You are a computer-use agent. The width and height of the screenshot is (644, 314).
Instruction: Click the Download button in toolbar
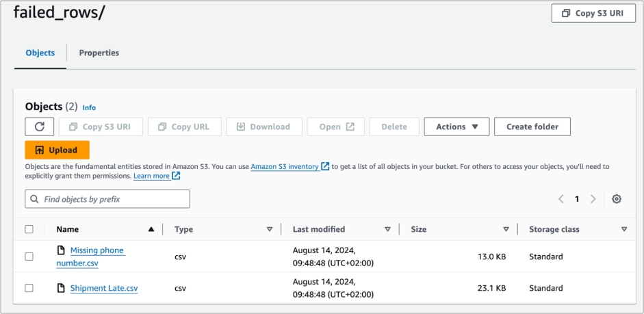[263, 127]
